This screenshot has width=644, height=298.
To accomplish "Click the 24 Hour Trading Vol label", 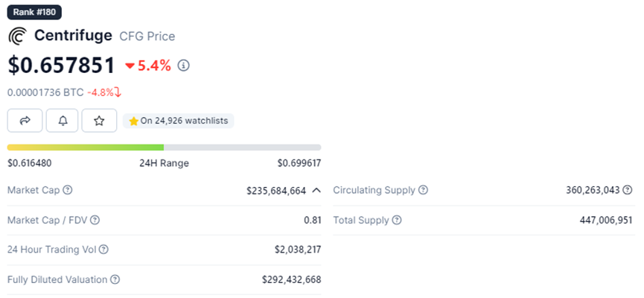I will (52, 250).
